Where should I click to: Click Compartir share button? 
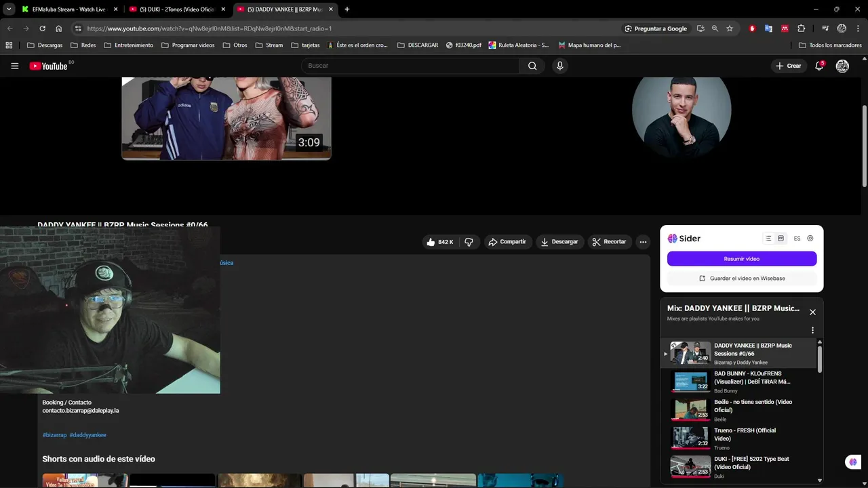click(x=508, y=242)
